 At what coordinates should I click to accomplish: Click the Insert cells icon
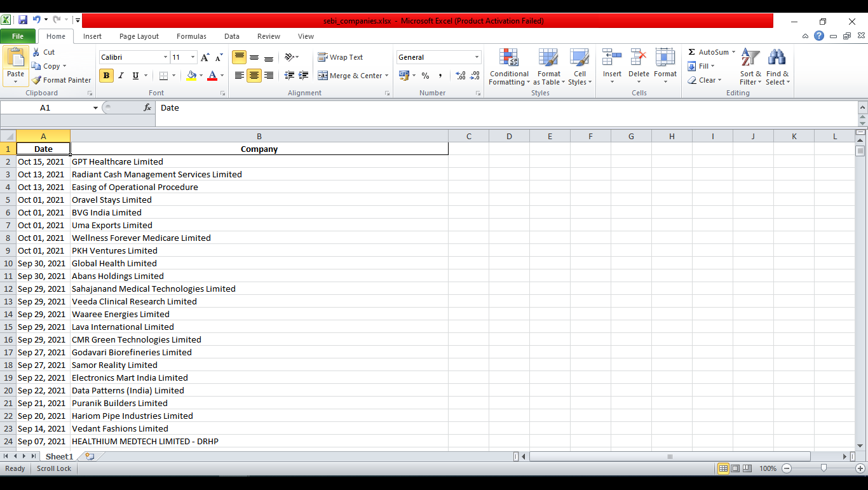pos(612,57)
